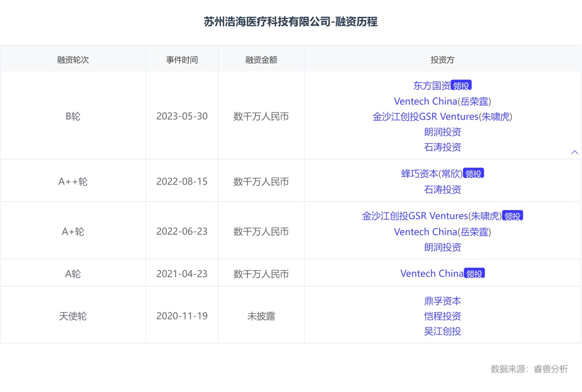Click 数千万人民币 amount in A轮 row
Viewport: 582px width, 392px height.
261,274
